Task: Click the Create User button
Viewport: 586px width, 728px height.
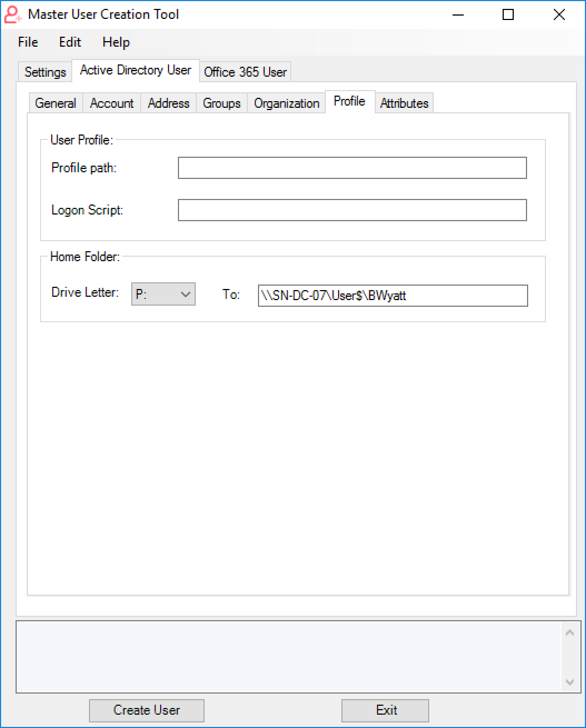Action: tap(147, 710)
